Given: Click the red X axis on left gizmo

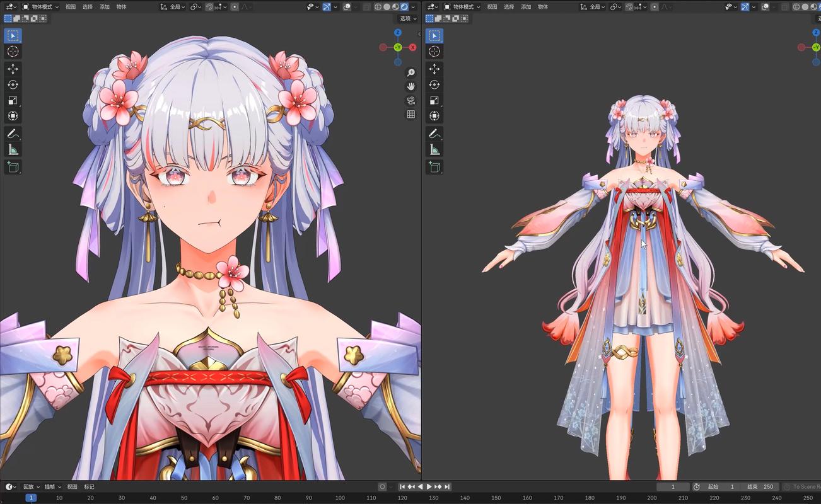Looking at the screenshot, I should coord(413,47).
